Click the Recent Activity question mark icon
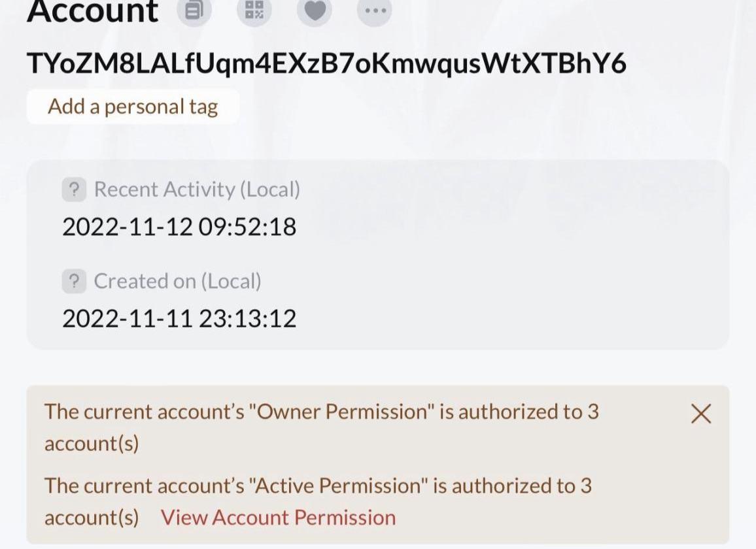This screenshot has width=756, height=549. pyautogui.click(x=74, y=190)
